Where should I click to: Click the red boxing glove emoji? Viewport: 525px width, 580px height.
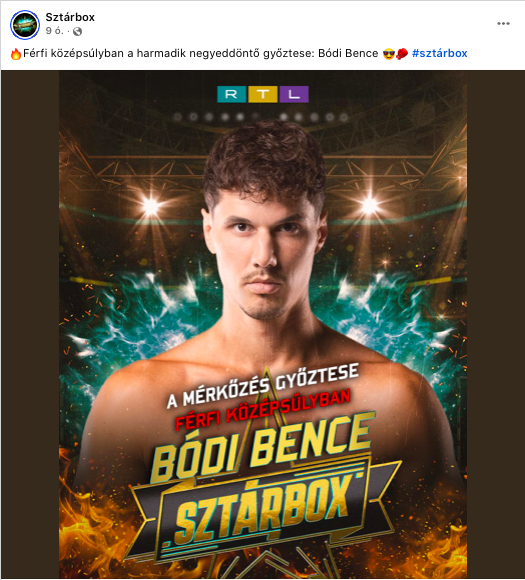[x=402, y=54]
